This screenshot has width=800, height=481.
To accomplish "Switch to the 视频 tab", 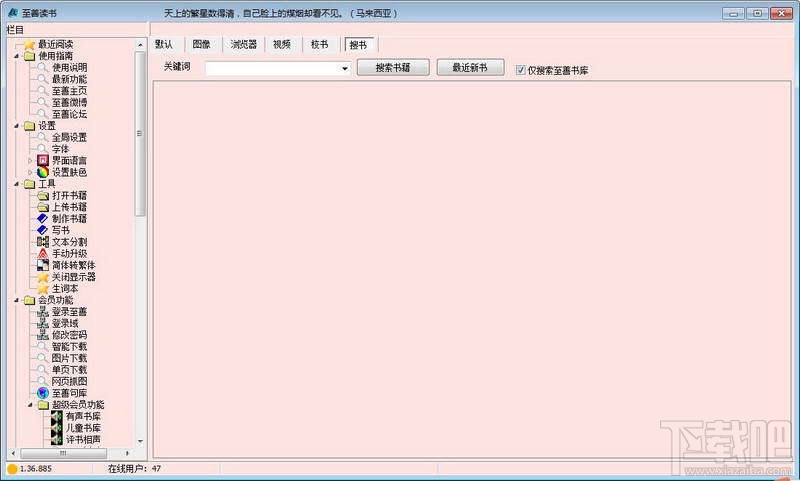I will 282,45.
